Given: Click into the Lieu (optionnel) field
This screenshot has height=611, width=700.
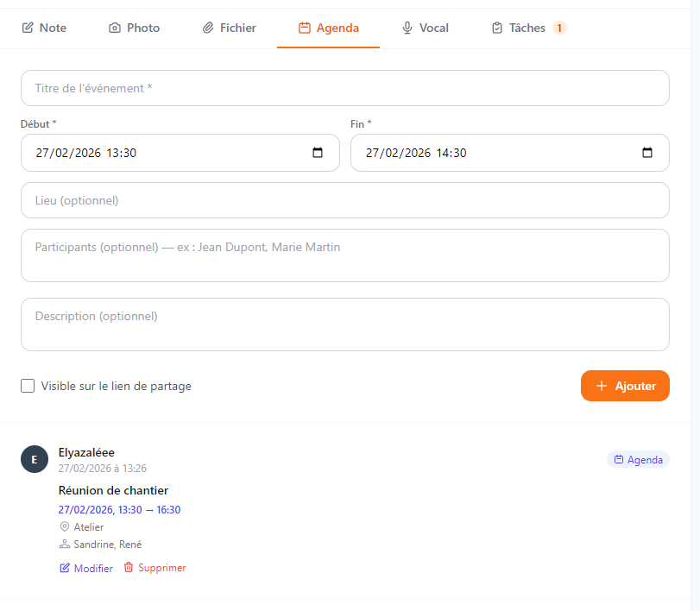Looking at the screenshot, I should 345,200.
